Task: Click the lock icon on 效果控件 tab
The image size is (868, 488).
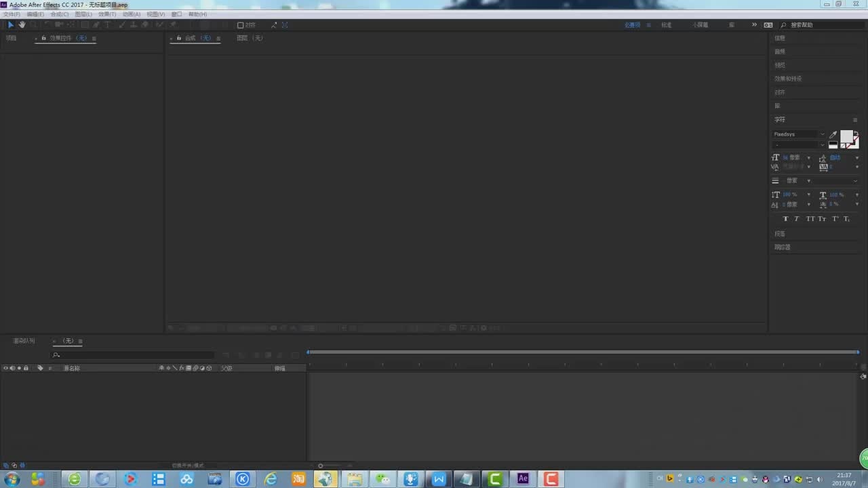Action: 44,38
